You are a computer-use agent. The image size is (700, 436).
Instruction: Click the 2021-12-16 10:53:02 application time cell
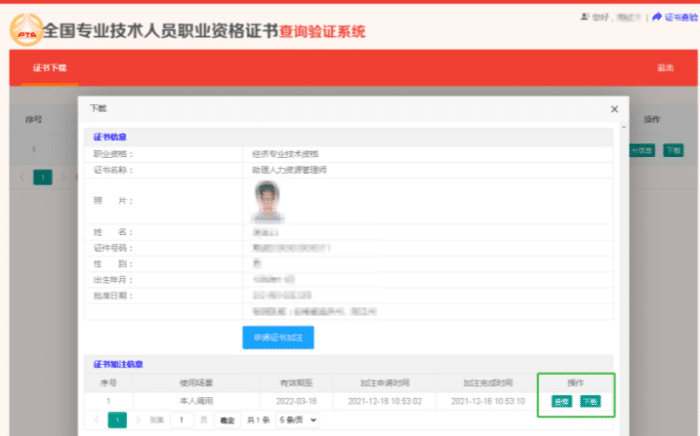point(385,401)
